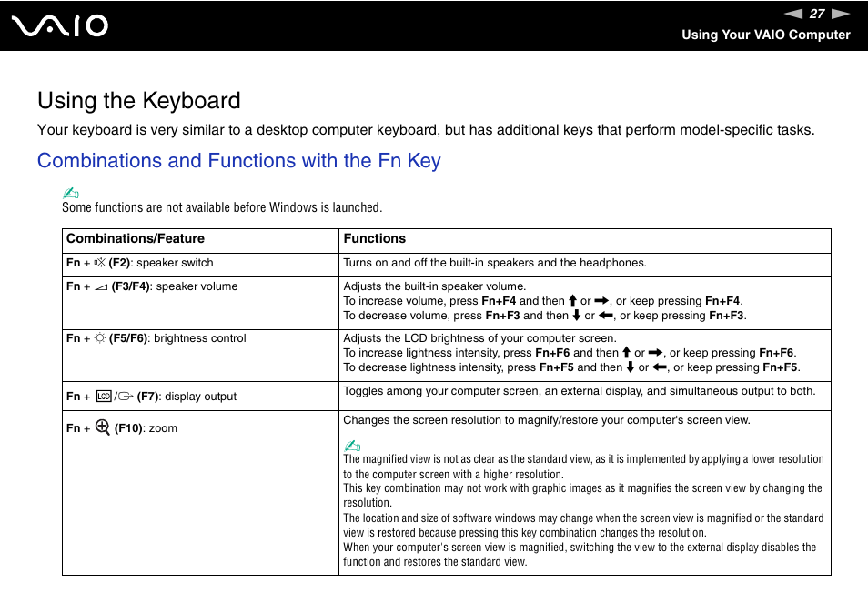Click the external display output icon in F7 row
This screenshot has height=613, width=868.
[126, 397]
